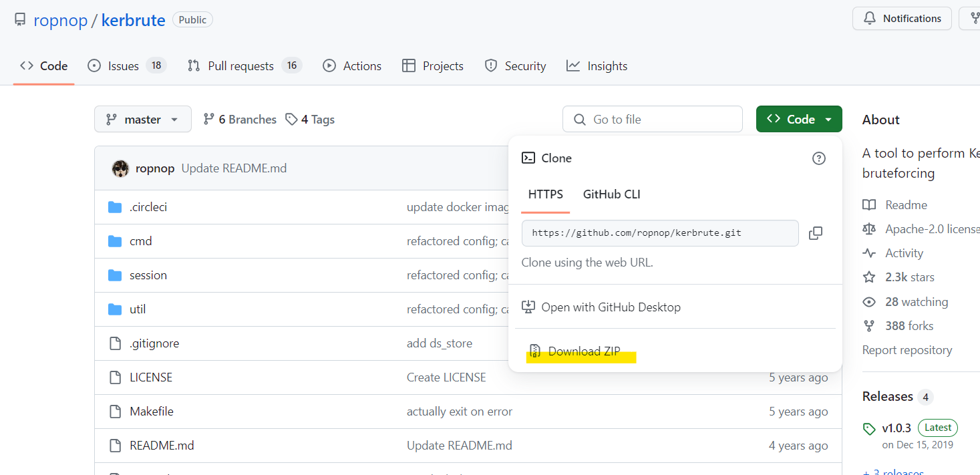Viewport: 980px width, 475px height.
Task: Open the ropnop commit author link
Action: (155, 168)
